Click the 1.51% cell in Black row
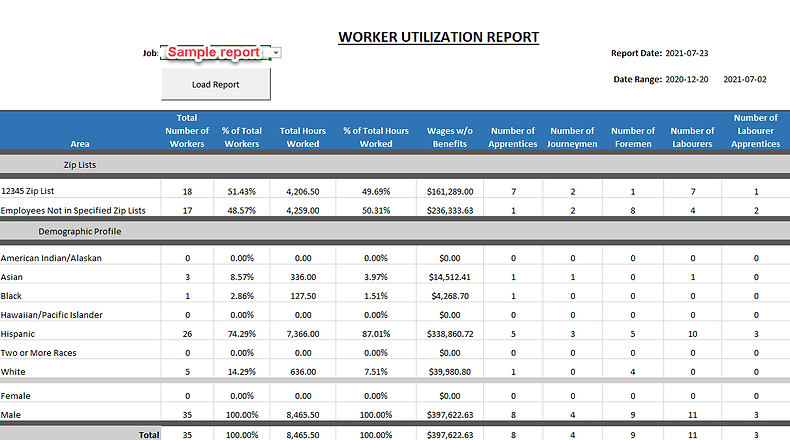Viewport: 790px width, 440px height. point(376,296)
